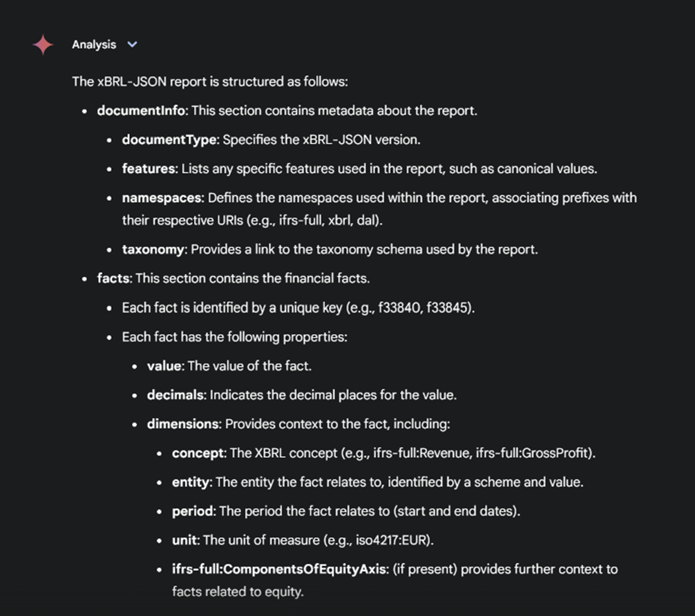This screenshot has height=616, width=695.
Task: Collapse the Analysis section chevron
Action: pos(133,45)
